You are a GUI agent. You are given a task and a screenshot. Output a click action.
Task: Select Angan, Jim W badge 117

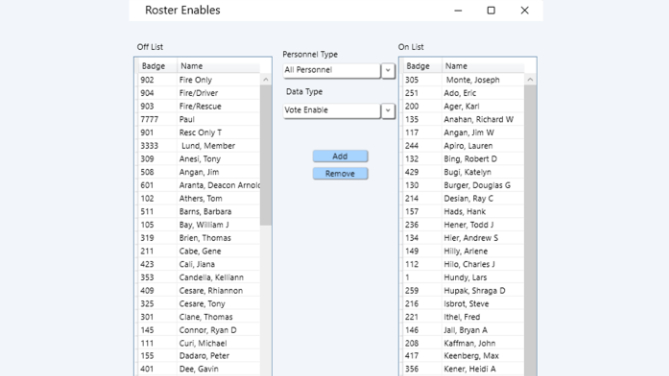[x=463, y=133]
